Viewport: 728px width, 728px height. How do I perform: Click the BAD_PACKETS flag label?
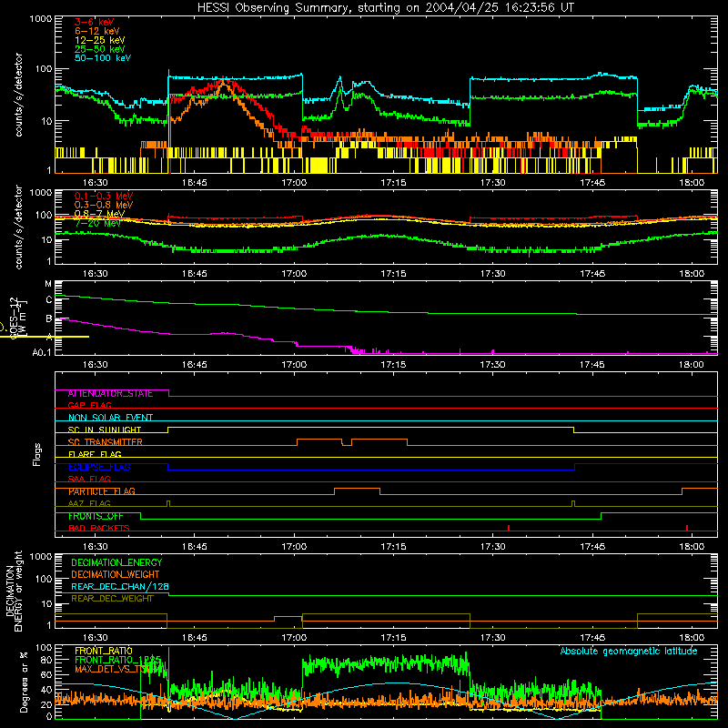(99, 528)
